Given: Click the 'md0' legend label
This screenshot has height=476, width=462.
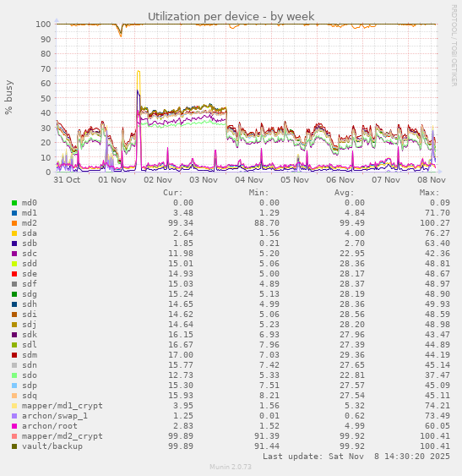Looking at the screenshot, I should [x=30, y=203].
